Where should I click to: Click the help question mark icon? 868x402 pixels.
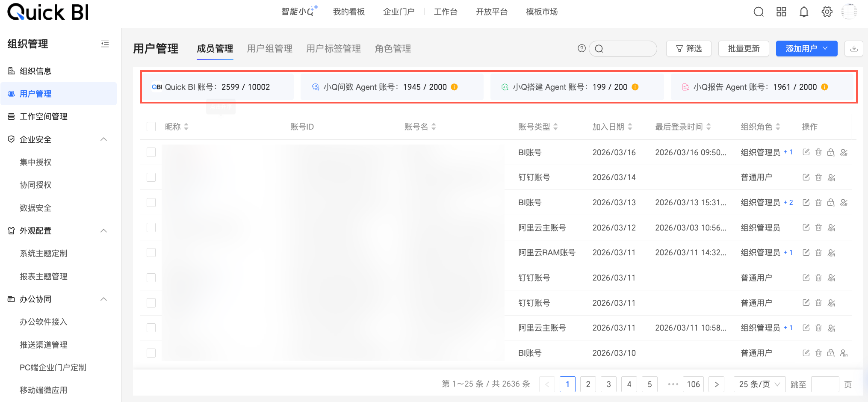582,48
